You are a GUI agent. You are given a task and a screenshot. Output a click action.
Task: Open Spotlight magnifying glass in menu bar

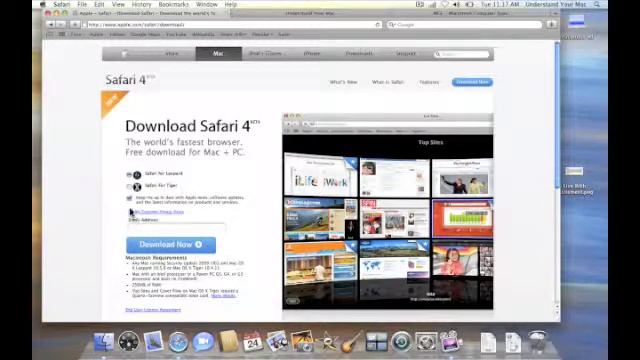[597, 4]
